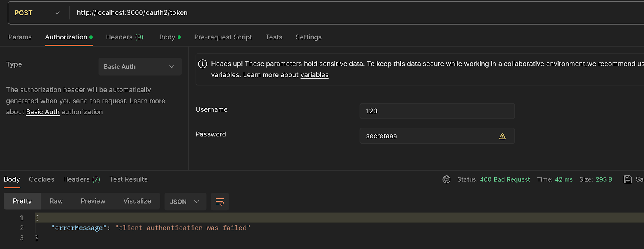Screen dimensions: 644x249
Task: Select the Visualize response view
Action: (137, 201)
